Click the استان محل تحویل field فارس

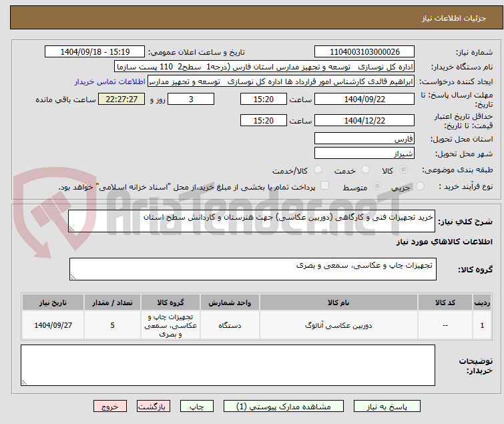point(364,138)
